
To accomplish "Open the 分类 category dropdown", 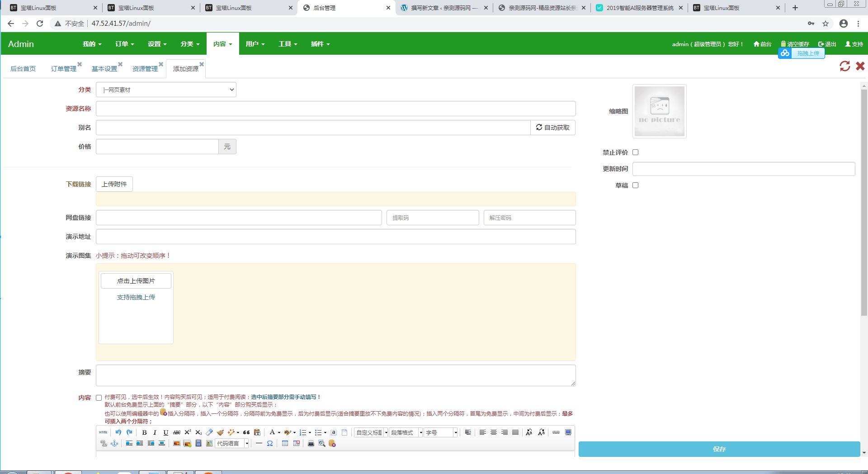I will pyautogui.click(x=166, y=90).
